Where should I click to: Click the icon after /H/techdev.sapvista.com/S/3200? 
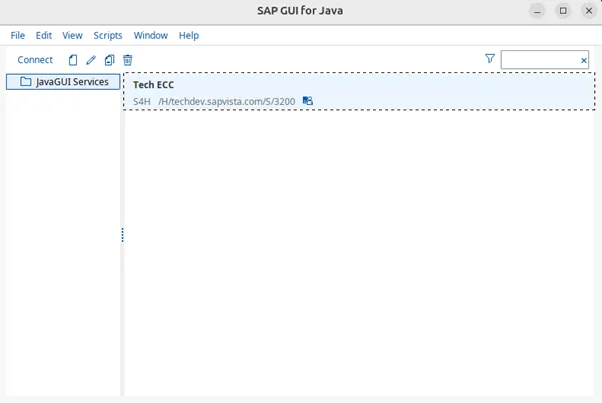coord(308,101)
